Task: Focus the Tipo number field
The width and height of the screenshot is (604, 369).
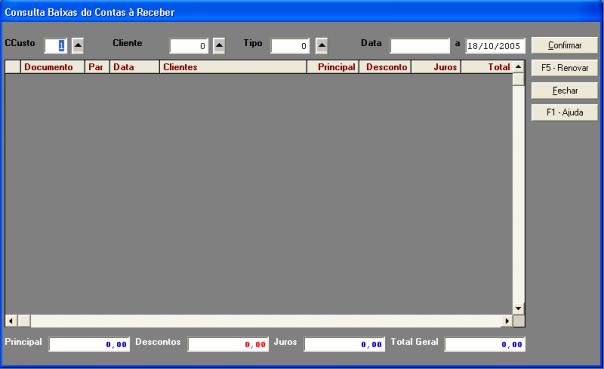Action: click(290, 46)
